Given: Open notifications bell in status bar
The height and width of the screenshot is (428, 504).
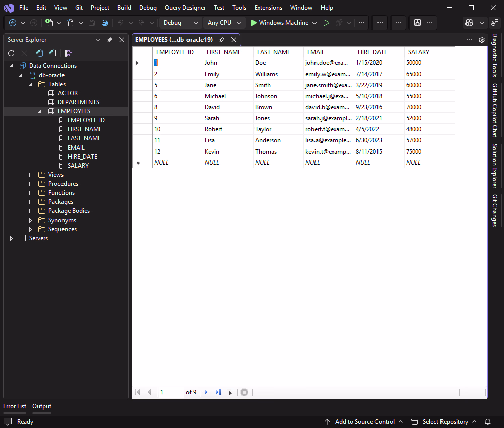Looking at the screenshot, I should click(487, 422).
